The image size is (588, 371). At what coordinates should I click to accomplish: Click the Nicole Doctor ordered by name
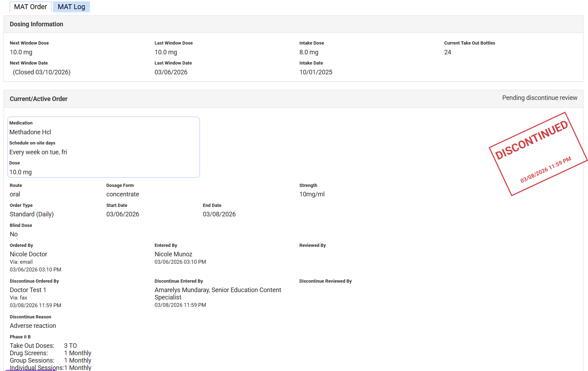pyautogui.click(x=28, y=254)
